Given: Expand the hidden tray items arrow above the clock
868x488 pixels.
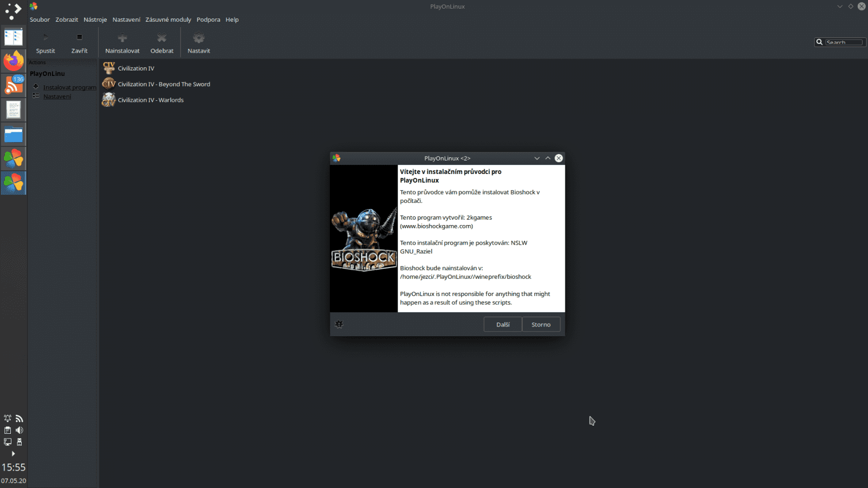Looking at the screenshot, I should [x=14, y=454].
